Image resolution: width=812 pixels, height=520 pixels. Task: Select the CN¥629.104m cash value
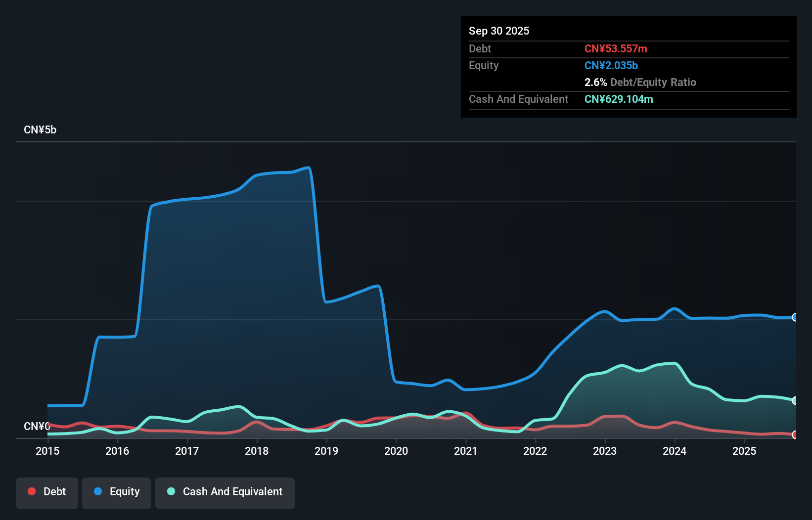click(619, 99)
